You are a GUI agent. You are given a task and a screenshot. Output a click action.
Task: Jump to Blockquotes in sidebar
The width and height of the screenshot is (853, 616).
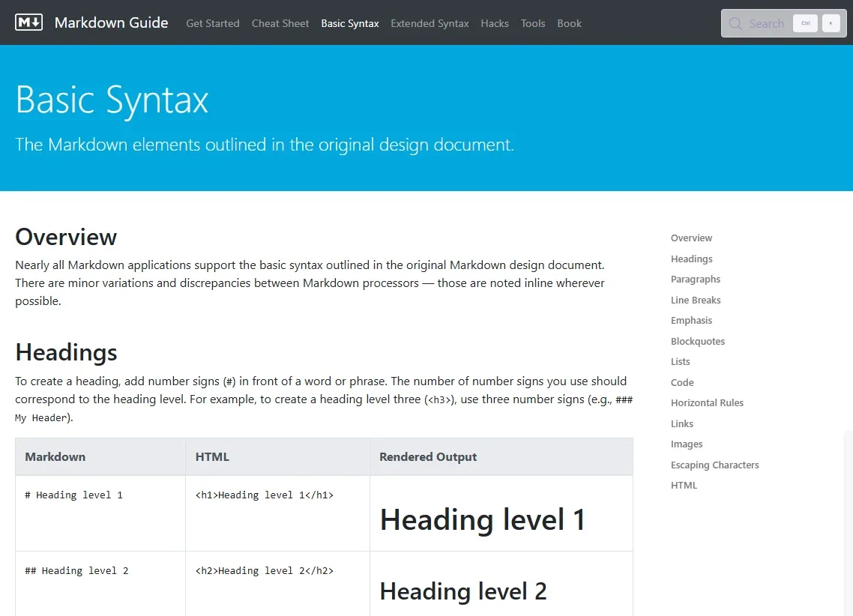[x=697, y=342]
